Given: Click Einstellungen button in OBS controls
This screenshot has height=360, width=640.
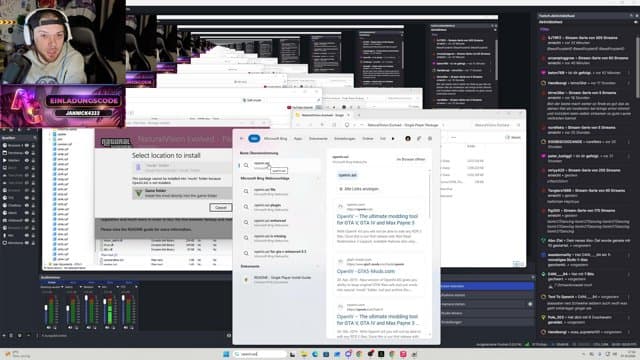Looking at the screenshot, I should 487,322.
